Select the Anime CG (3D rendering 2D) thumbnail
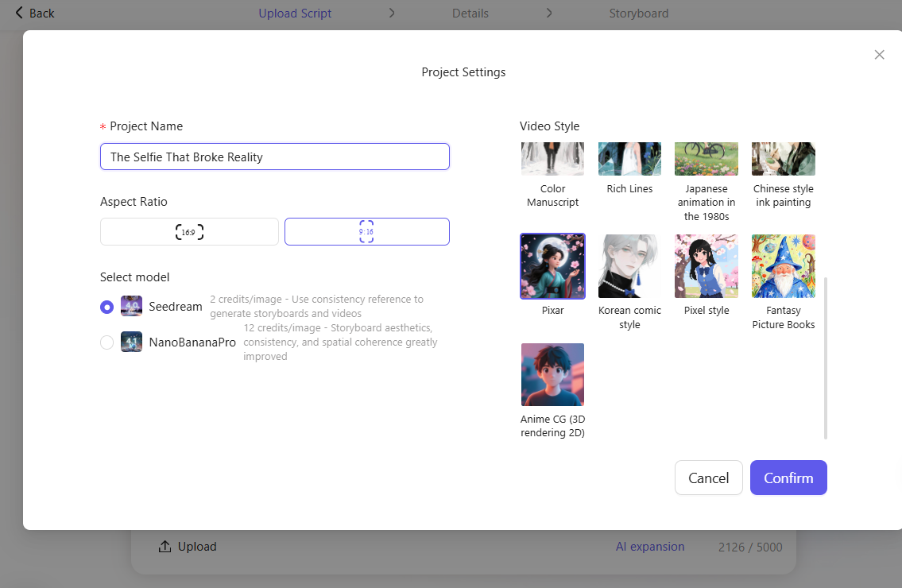This screenshot has width=902, height=588. [x=553, y=374]
